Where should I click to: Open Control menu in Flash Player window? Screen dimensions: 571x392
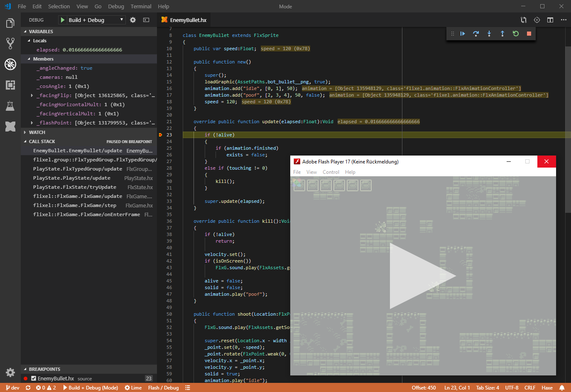[x=331, y=172]
